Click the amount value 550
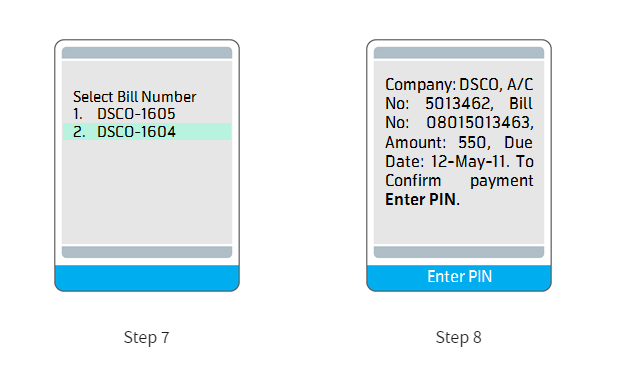 coord(474,142)
